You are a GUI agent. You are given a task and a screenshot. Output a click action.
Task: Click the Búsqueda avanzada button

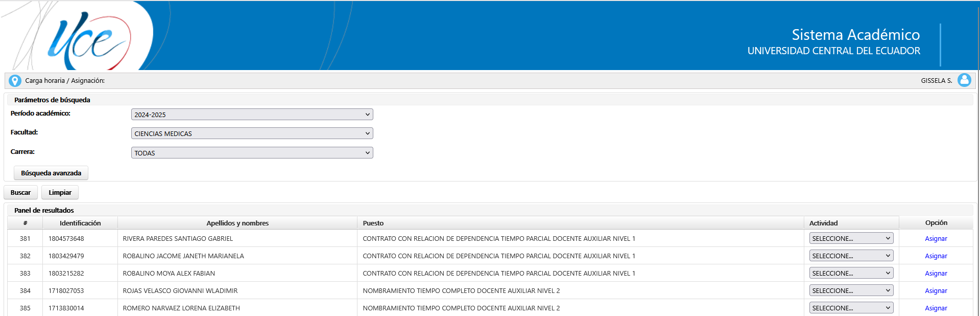click(x=51, y=173)
